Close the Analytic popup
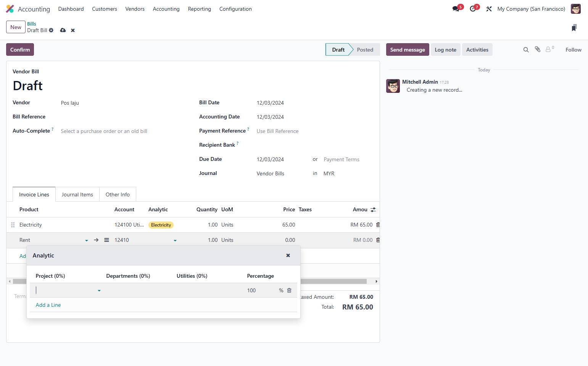The image size is (588, 366). tap(288, 255)
